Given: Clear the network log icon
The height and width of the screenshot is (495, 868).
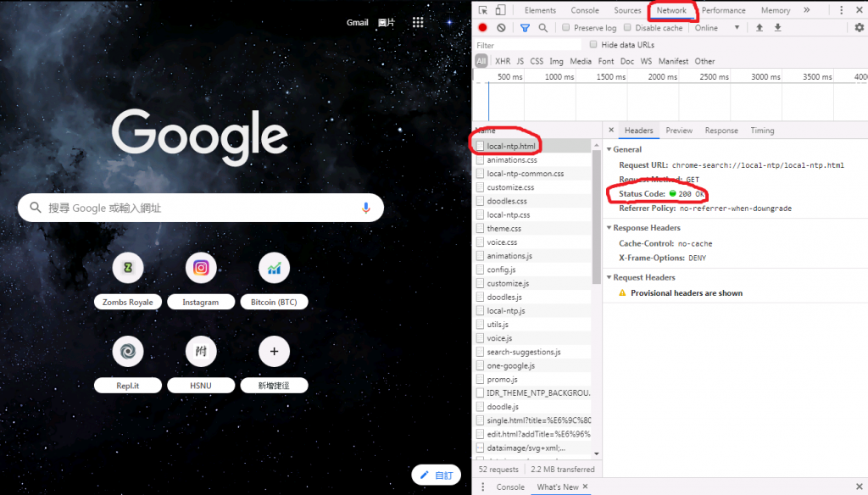Looking at the screenshot, I should (x=501, y=28).
